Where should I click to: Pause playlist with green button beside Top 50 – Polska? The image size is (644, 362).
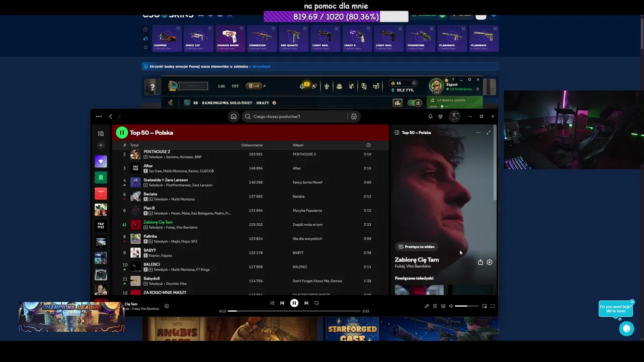122,133
